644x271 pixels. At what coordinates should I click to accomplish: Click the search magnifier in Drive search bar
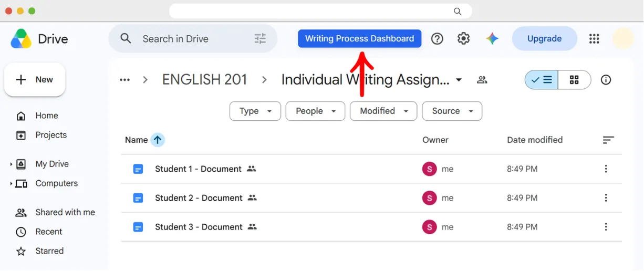click(126, 38)
